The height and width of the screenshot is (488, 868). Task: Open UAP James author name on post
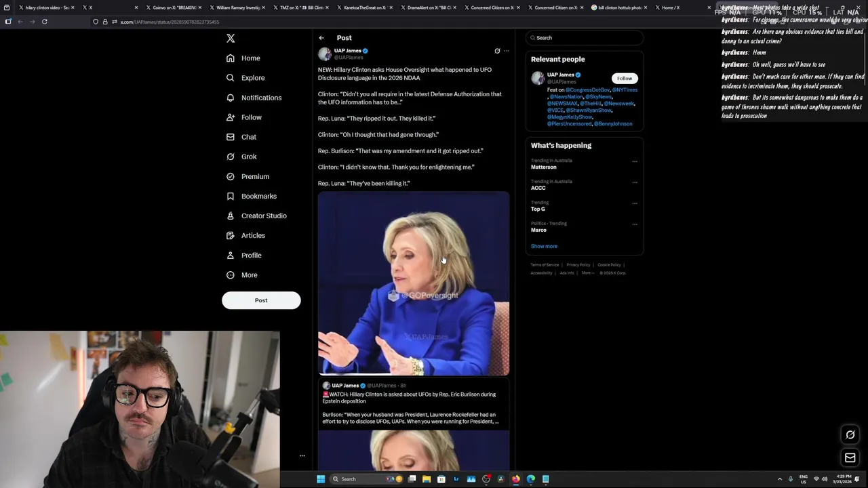point(348,51)
